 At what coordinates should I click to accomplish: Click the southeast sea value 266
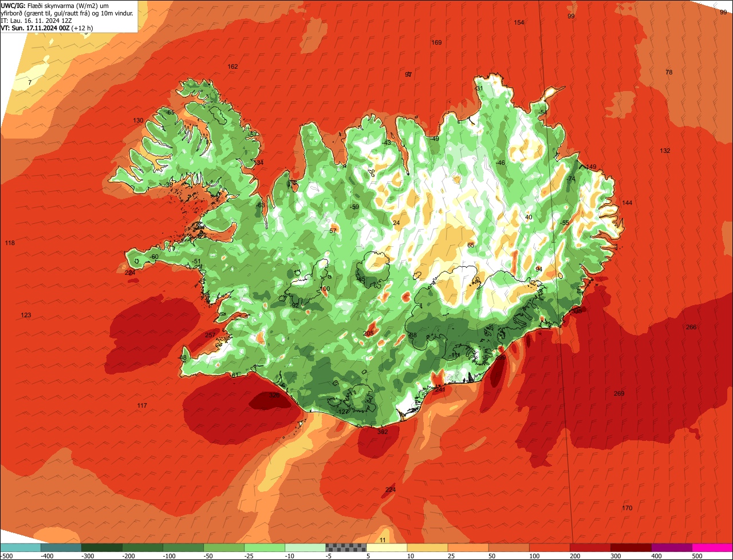tap(691, 327)
